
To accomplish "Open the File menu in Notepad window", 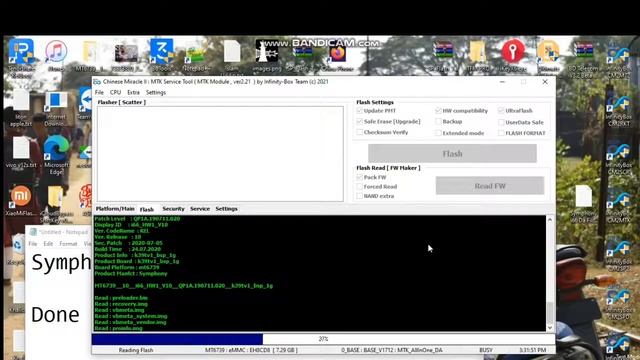I will (x=33, y=244).
